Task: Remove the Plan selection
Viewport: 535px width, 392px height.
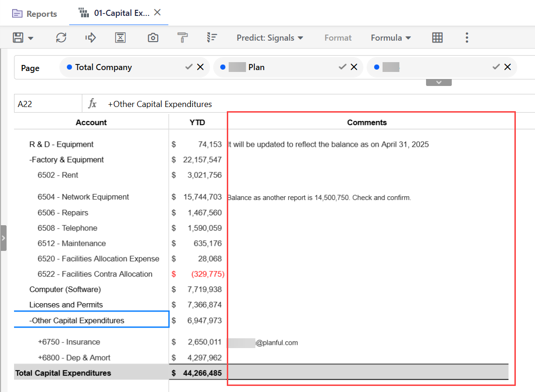Action: 354,67
